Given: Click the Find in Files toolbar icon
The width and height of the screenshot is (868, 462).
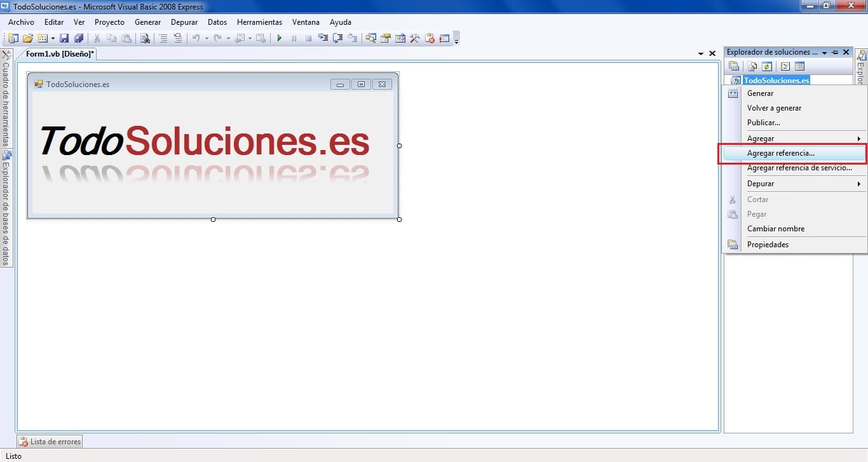Looking at the screenshot, I should click(x=145, y=38).
